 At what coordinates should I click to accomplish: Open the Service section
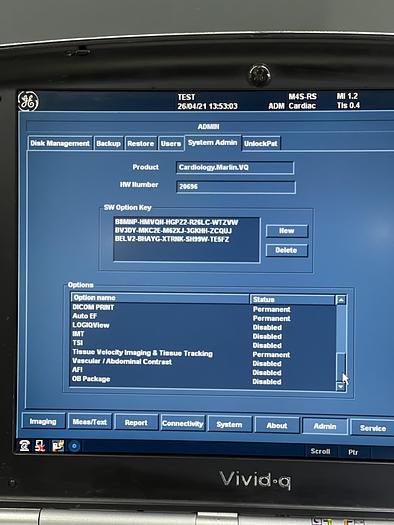coord(372,428)
